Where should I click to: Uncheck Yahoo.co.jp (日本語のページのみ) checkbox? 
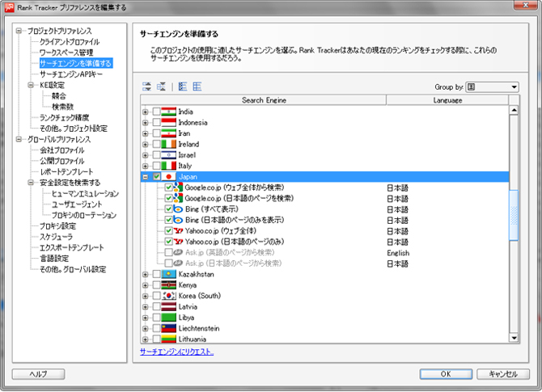169,242
